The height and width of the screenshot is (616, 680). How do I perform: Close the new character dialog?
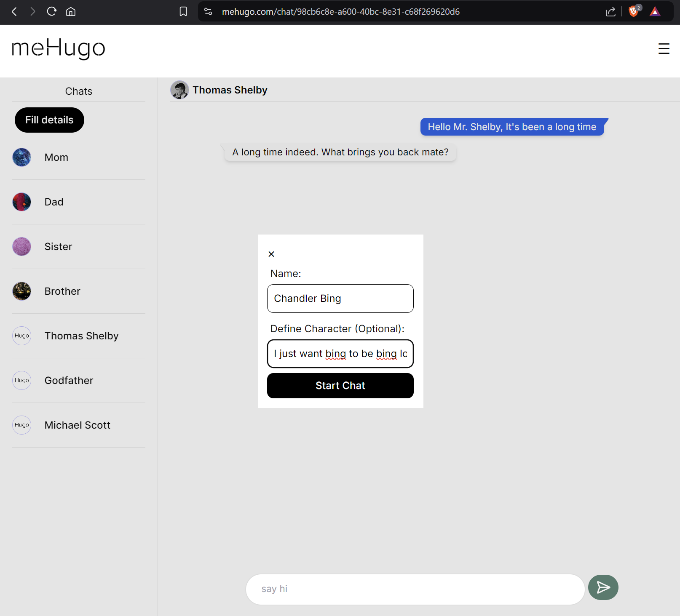tap(271, 254)
